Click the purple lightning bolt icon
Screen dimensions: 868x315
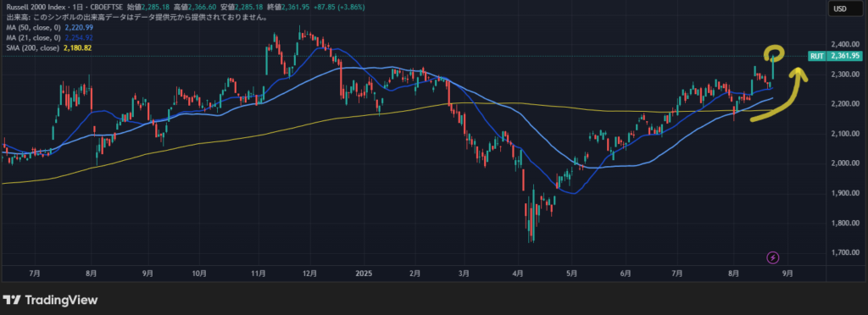(773, 257)
